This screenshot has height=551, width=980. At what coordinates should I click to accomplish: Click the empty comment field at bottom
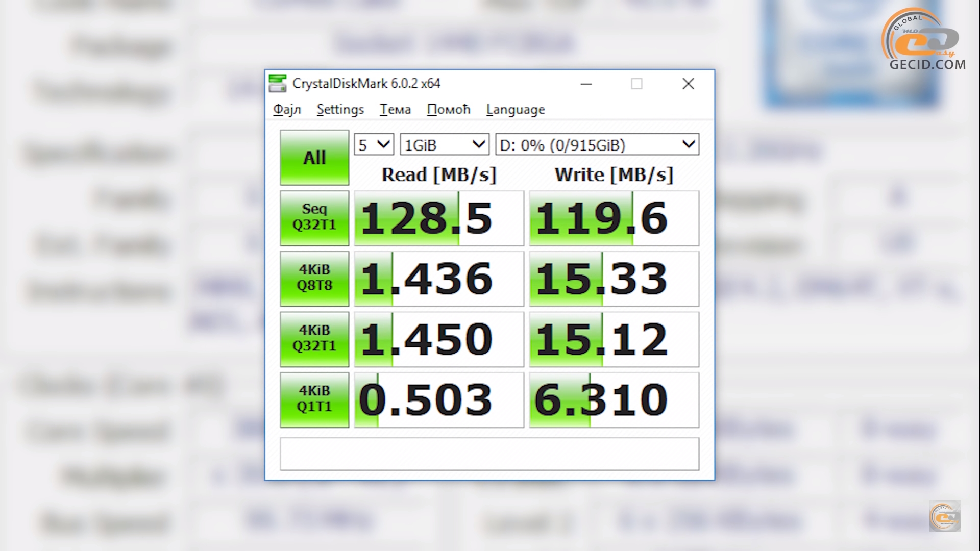coord(489,454)
